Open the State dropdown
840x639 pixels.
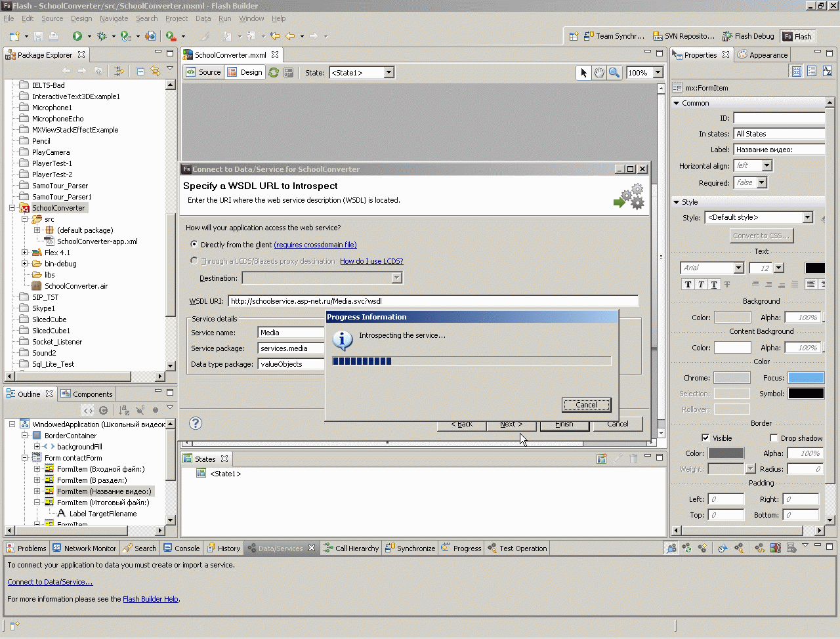(x=389, y=73)
